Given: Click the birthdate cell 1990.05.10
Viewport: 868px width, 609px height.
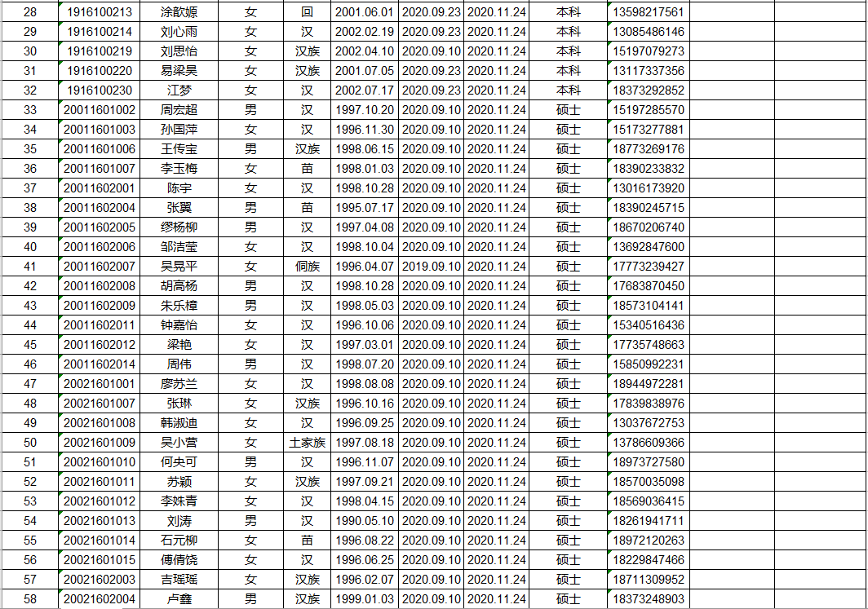Looking at the screenshot, I should pyautogui.click(x=364, y=521).
